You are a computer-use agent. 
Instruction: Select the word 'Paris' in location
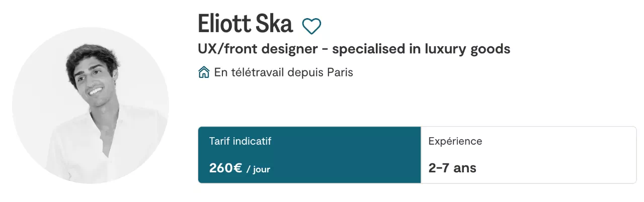point(340,72)
